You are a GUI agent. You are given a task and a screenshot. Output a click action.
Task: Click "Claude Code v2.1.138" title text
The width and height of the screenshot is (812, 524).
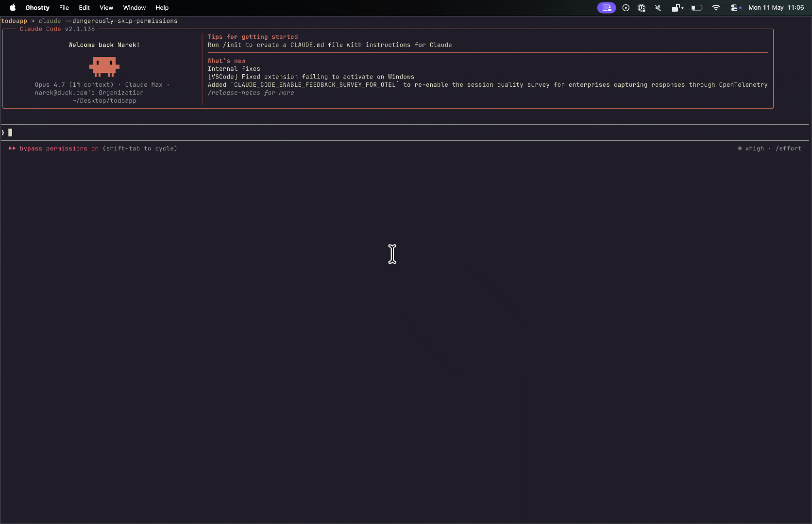pos(57,29)
